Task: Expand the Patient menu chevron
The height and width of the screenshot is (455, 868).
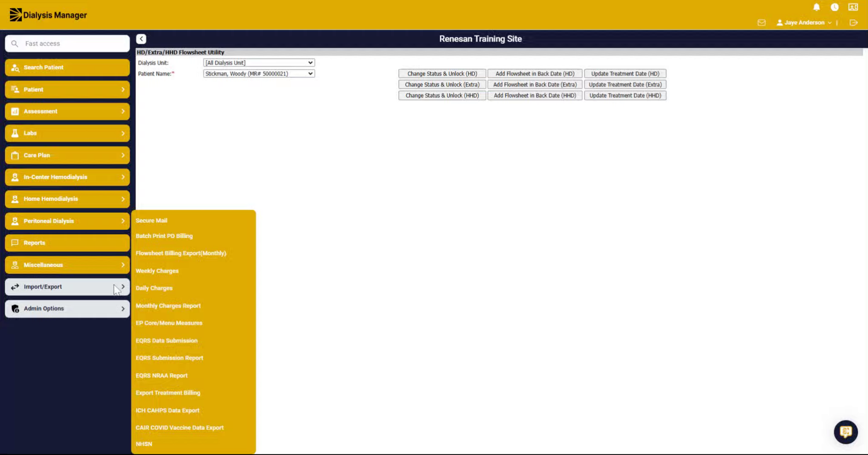Action: tap(123, 89)
